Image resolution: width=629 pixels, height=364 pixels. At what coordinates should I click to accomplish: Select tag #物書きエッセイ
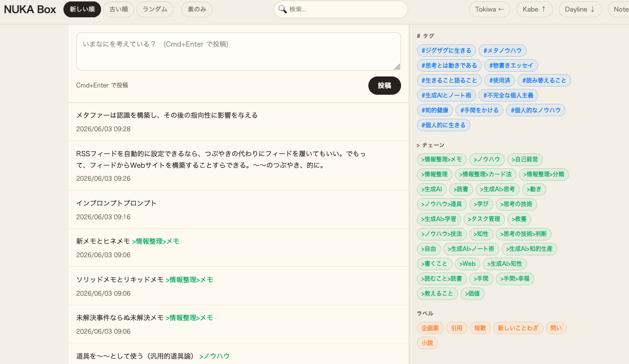[x=511, y=65]
